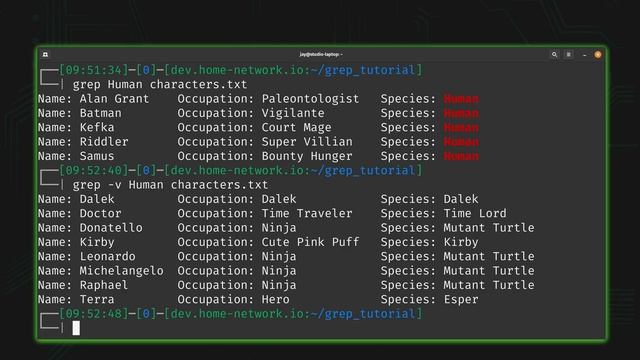
Task: Click the red 'Human' on Samus row
Action: point(461,156)
